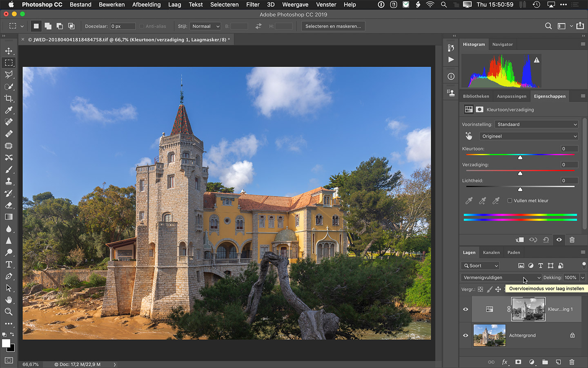Select the Crop tool
Image resolution: width=588 pixels, height=368 pixels.
coord(9,99)
